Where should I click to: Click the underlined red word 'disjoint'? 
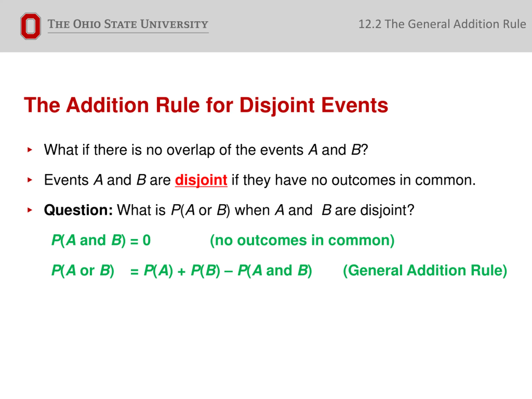[x=201, y=180]
